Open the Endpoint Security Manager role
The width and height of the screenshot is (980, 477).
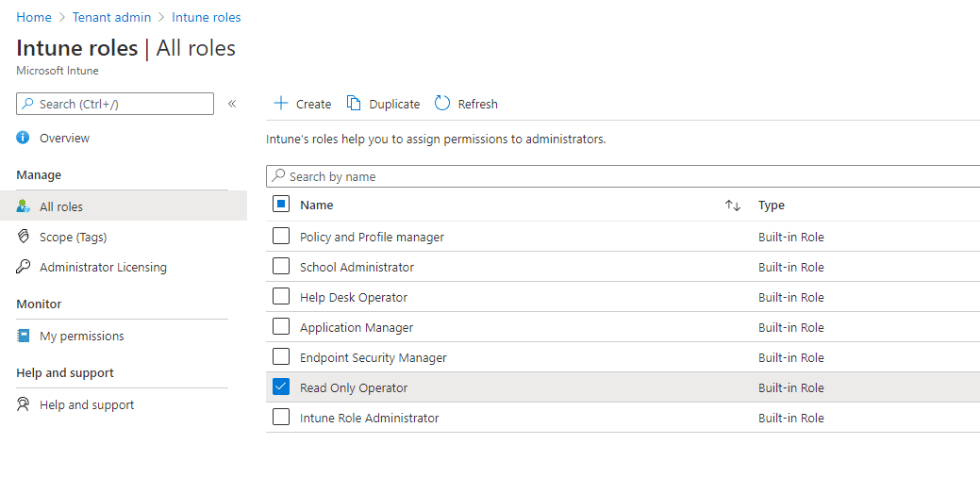pos(374,358)
